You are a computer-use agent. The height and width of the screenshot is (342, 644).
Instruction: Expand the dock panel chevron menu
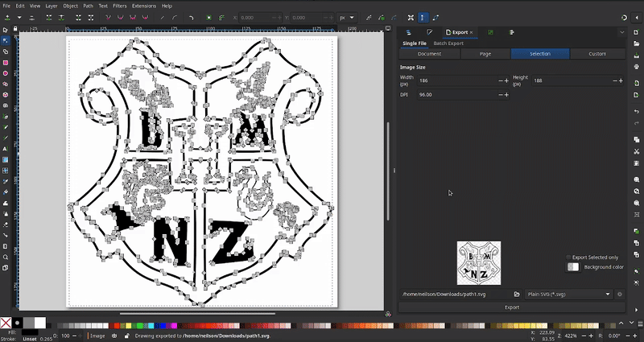[x=621, y=32]
